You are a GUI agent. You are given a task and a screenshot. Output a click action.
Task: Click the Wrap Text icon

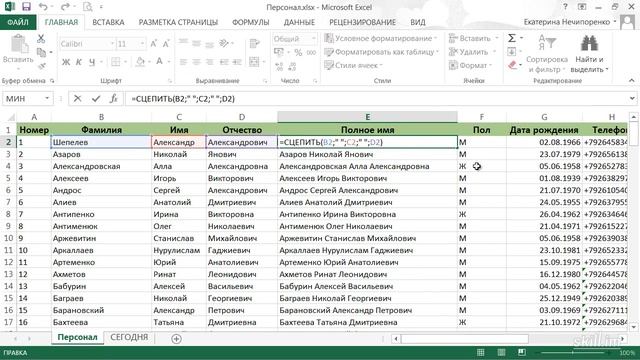click(x=254, y=43)
